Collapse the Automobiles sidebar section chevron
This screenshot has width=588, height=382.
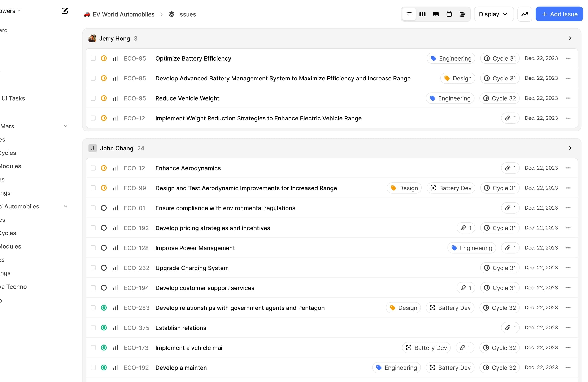[65, 206]
